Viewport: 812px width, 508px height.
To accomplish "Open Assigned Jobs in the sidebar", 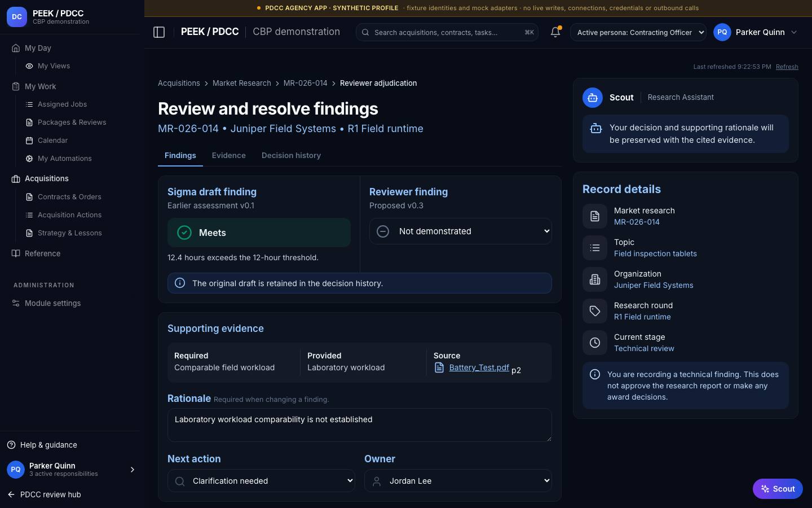I will coord(62,104).
